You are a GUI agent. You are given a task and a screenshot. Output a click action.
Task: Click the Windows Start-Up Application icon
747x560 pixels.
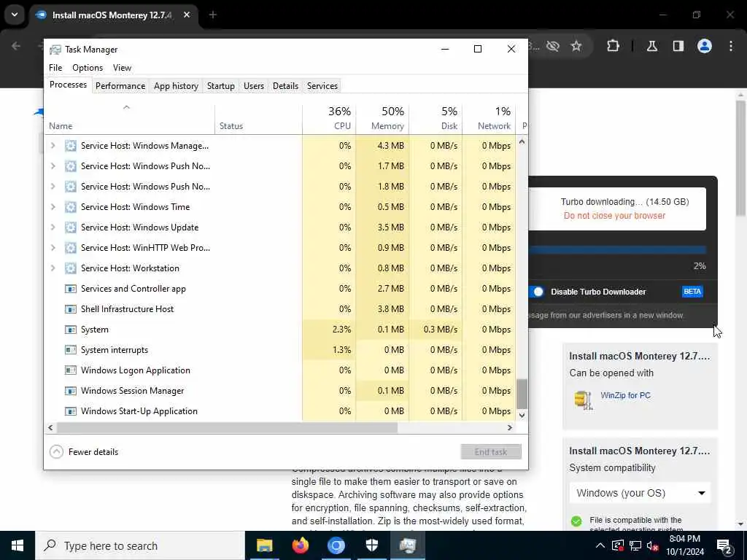[x=71, y=411]
